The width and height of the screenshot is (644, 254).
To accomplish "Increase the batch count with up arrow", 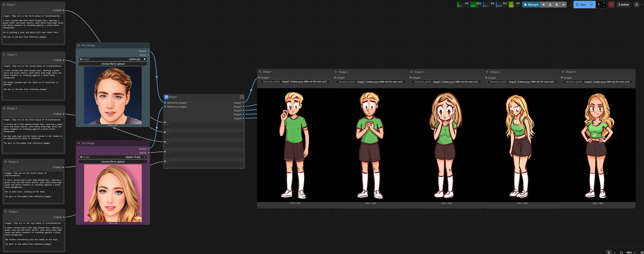I will pyautogui.click(x=604, y=3).
